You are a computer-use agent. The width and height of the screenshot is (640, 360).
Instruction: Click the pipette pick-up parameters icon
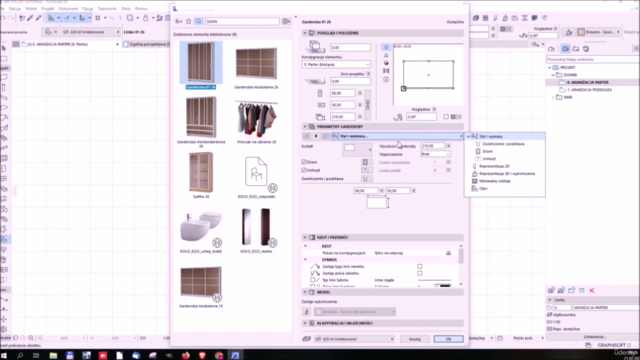tap(30, 18)
